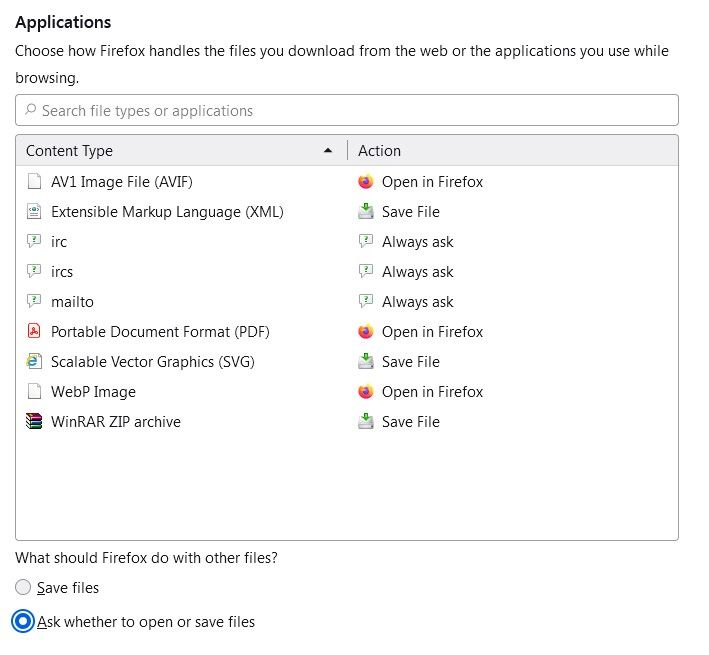This screenshot has width=709, height=655.
Task: Click the PDF document icon
Action: coord(34,332)
